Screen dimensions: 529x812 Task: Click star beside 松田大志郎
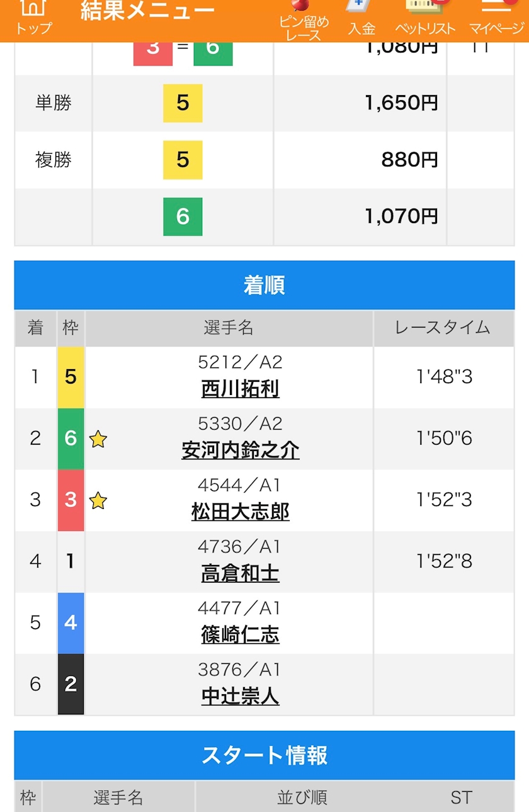98,501
